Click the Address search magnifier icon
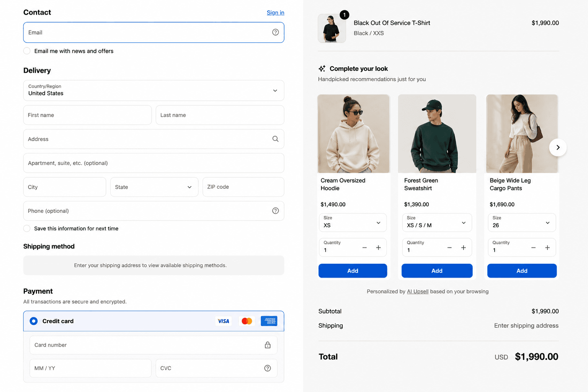 pyautogui.click(x=275, y=139)
